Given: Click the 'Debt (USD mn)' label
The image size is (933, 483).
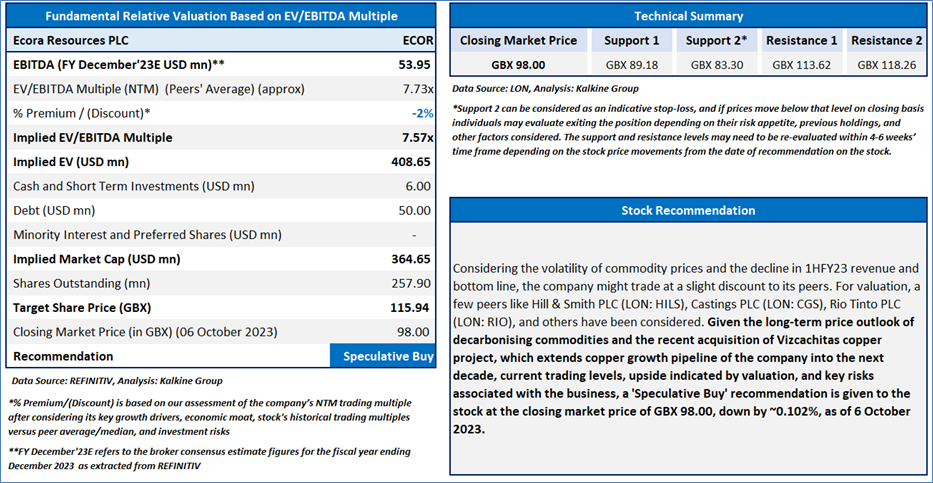Looking at the screenshot, I should click(54, 211).
